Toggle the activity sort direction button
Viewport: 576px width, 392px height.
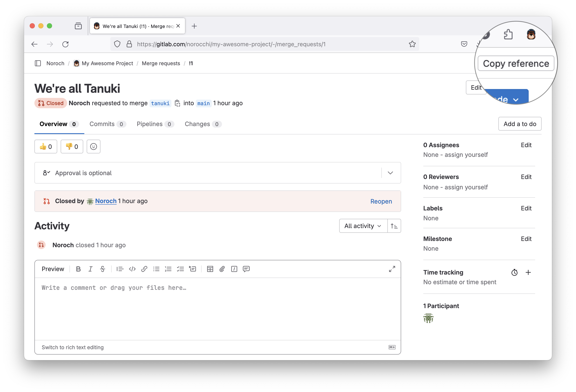click(394, 226)
